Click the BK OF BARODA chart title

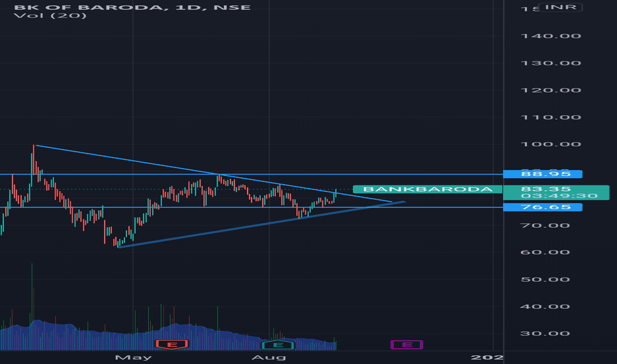[132, 7]
